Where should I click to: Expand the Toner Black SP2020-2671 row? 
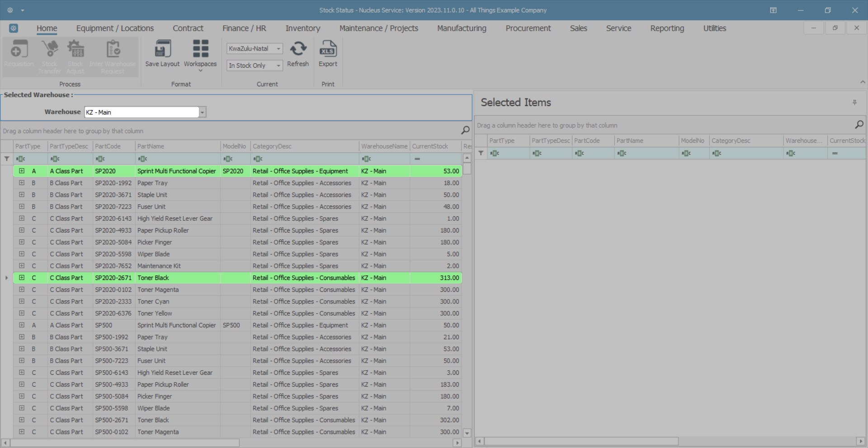tap(22, 278)
